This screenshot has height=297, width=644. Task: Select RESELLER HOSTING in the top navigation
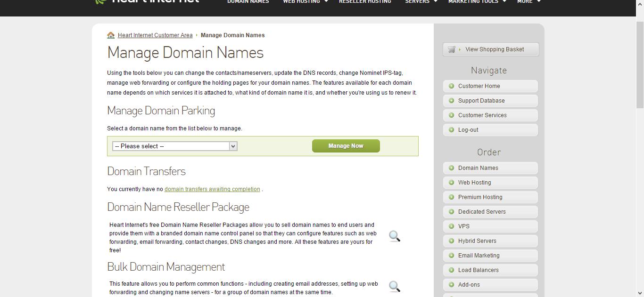(365, 2)
